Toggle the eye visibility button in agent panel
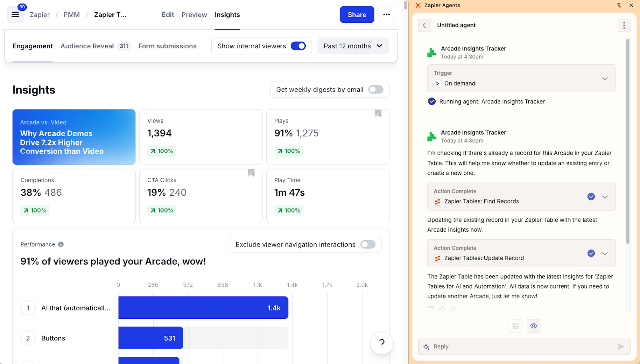The height and width of the screenshot is (364, 640). pos(534,326)
